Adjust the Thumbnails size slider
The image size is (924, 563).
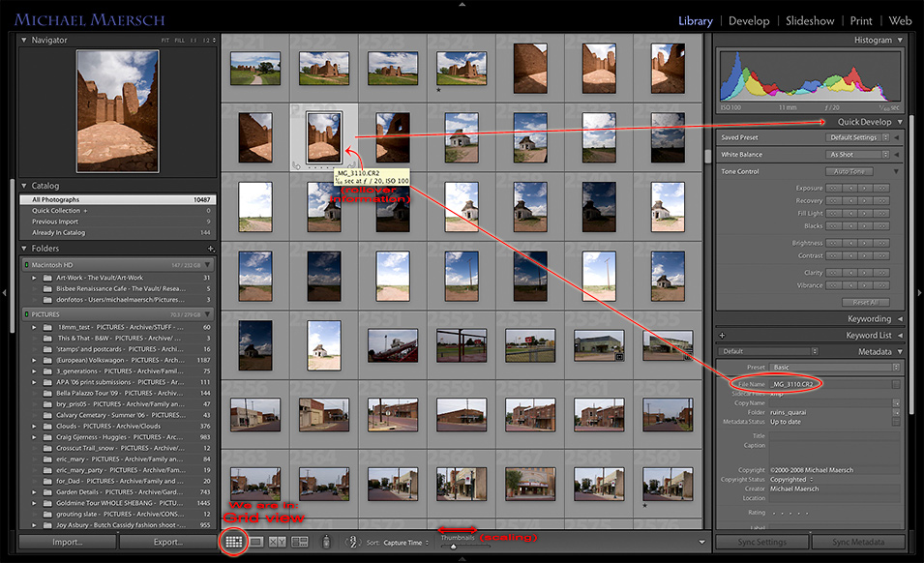click(x=452, y=548)
